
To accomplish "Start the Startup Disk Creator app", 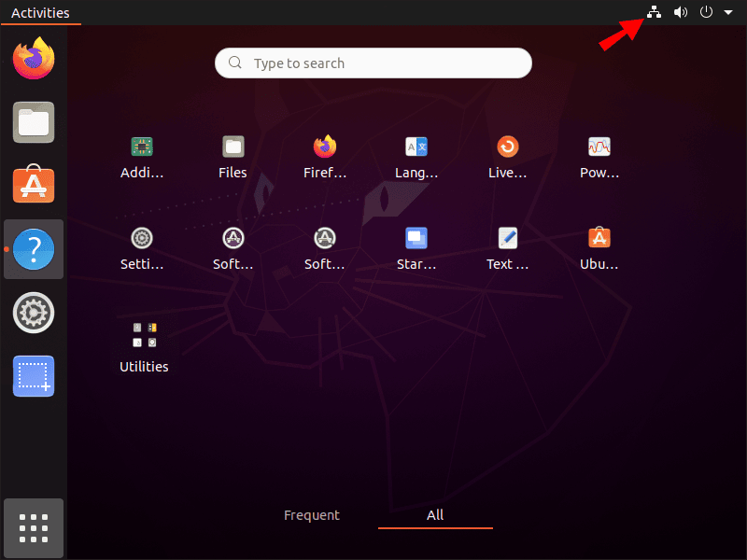I will (x=416, y=237).
